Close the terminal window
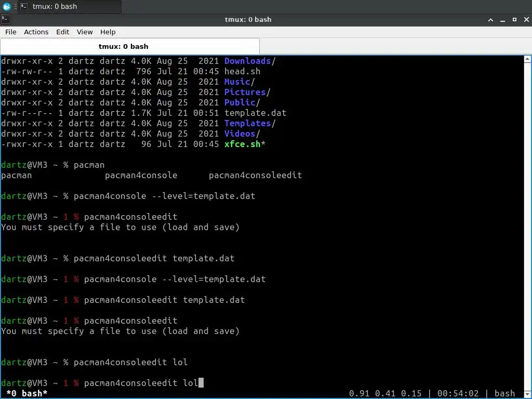532x399 pixels. pyautogui.click(x=526, y=20)
